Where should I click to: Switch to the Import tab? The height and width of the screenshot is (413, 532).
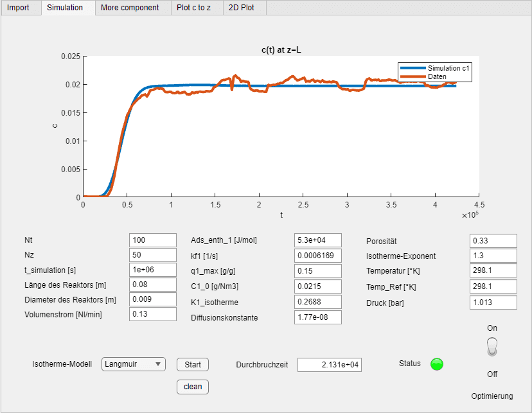coord(20,8)
